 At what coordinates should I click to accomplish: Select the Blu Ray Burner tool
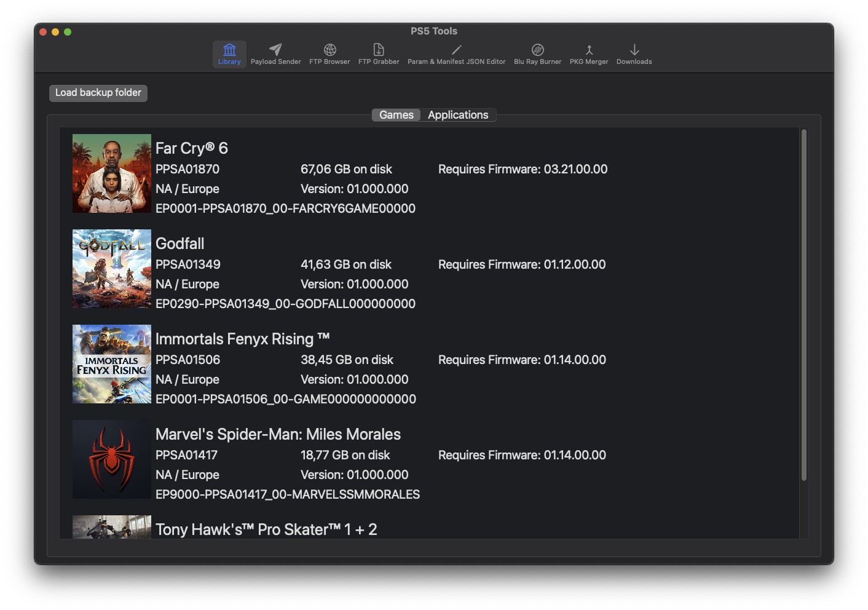pyautogui.click(x=537, y=53)
